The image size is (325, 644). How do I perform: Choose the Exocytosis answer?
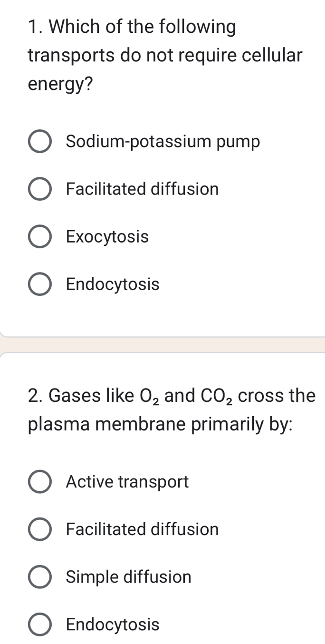pyautogui.click(x=40, y=236)
